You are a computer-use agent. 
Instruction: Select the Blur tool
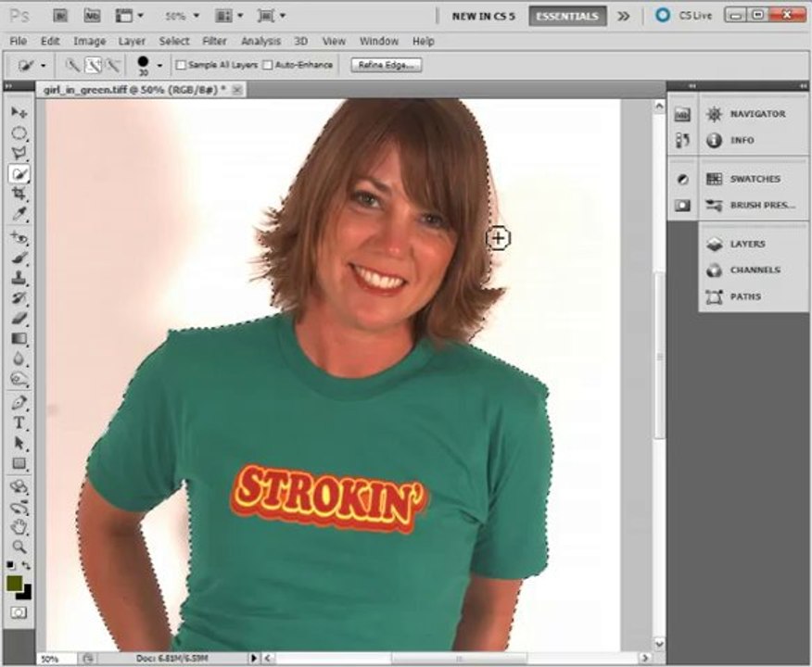(19, 359)
